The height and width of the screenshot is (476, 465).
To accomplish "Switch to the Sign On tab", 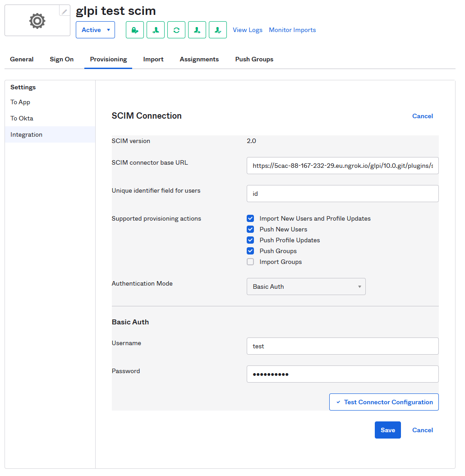I will click(x=62, y=59).
